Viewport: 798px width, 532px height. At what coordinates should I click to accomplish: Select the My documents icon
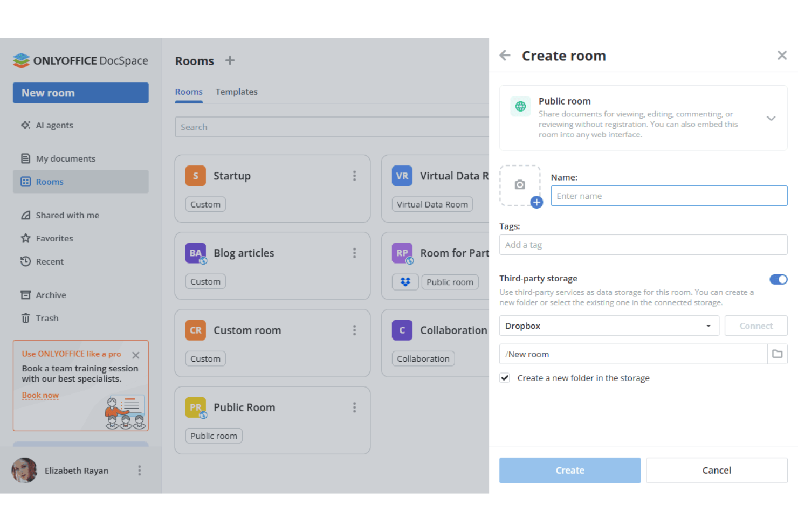coord(26,158)
